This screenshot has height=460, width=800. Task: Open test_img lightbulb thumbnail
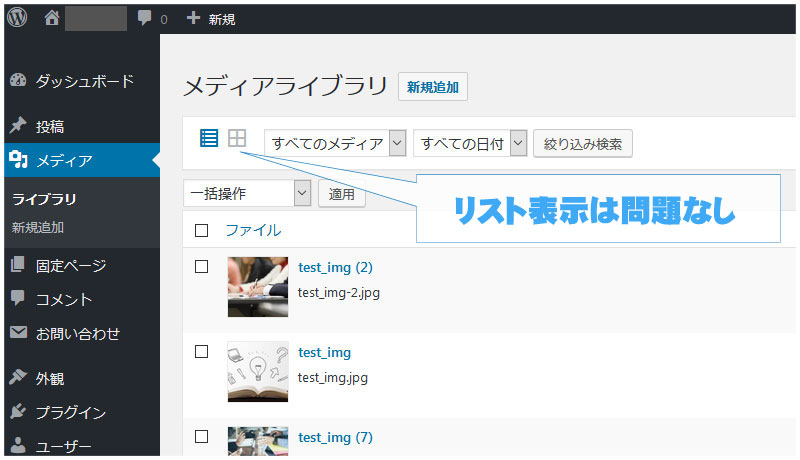pos(258,372)
